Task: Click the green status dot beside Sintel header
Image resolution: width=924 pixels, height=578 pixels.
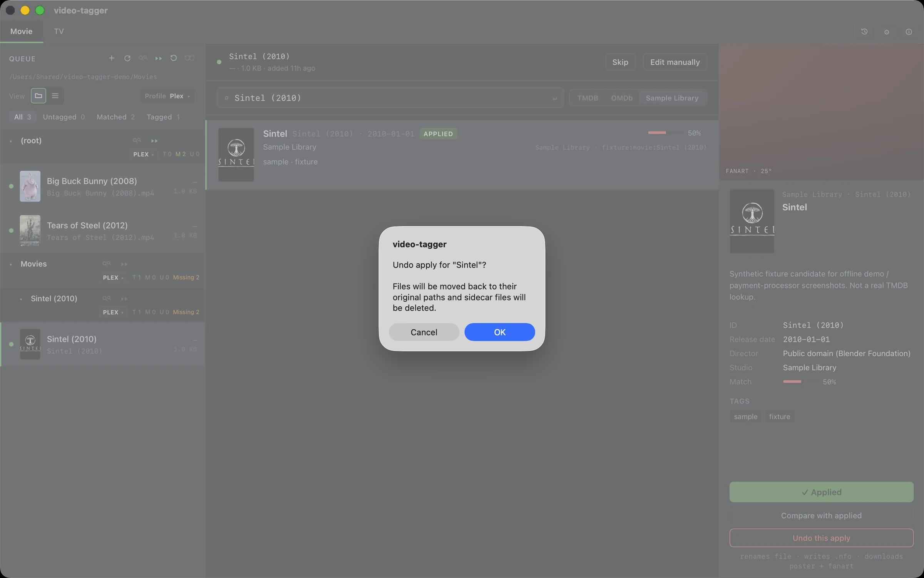Action: coord(219,62)
